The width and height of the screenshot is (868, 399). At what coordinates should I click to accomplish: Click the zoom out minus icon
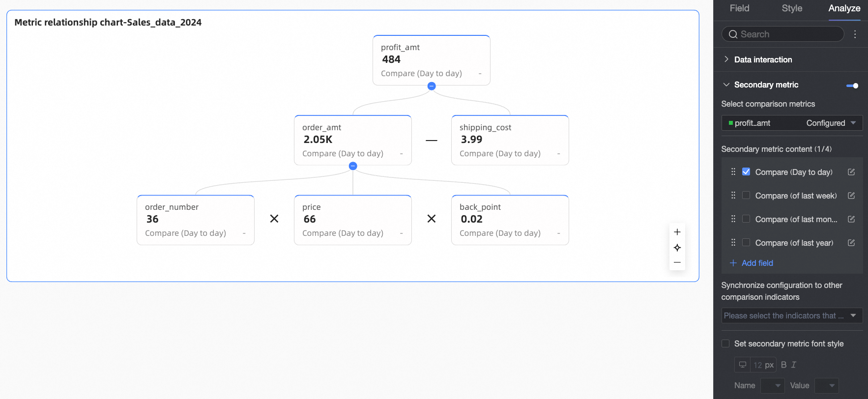coord(677,262)
